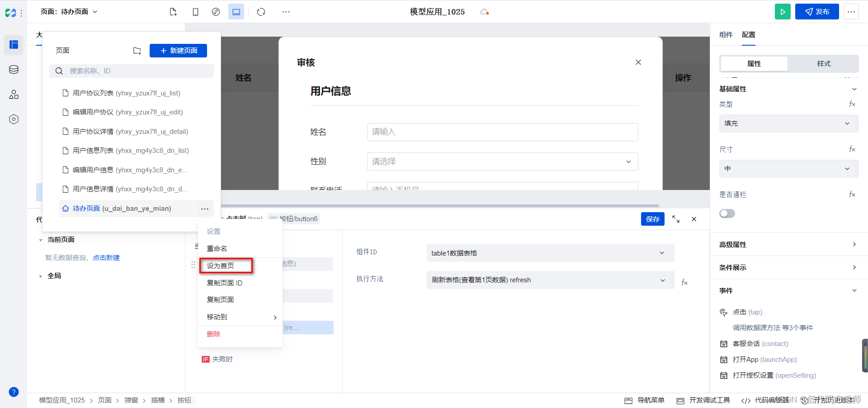Screen dimensions: 868x408
Task: Click the 保存 button in event panel
Action: pos(652,219)
